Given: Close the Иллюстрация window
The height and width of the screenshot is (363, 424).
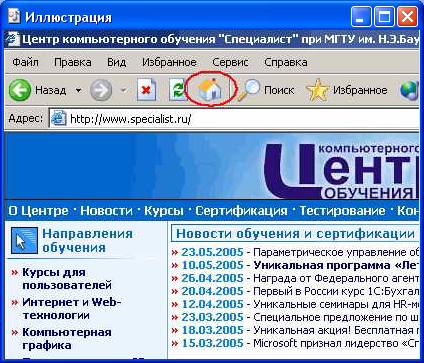Looking at the screenshot, I should click(407, 17).
